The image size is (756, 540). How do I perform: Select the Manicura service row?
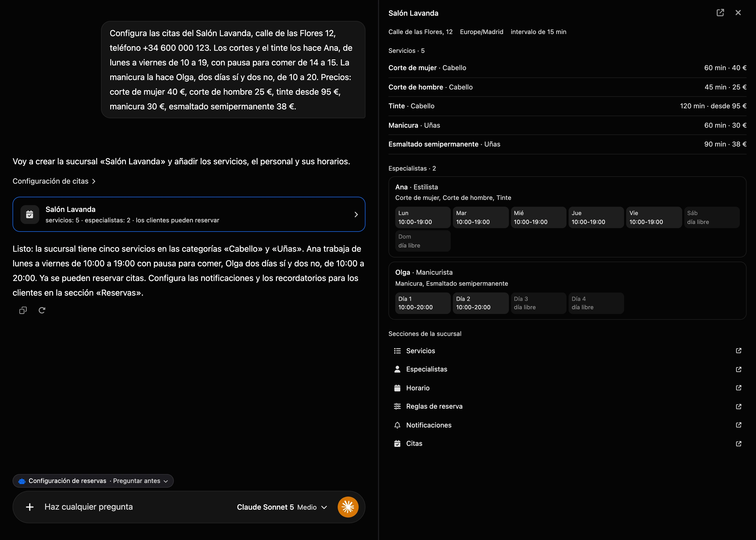(568, 125)
